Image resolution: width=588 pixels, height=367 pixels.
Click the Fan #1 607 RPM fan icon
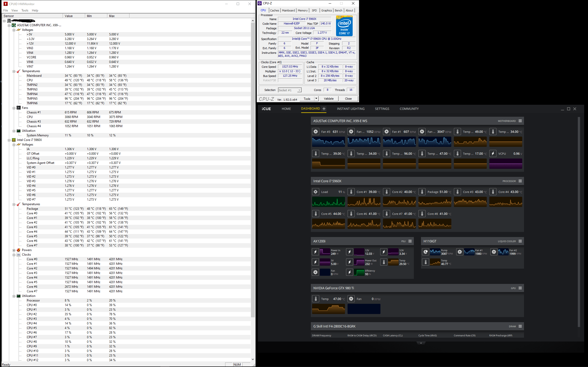(x=387, y=132)
